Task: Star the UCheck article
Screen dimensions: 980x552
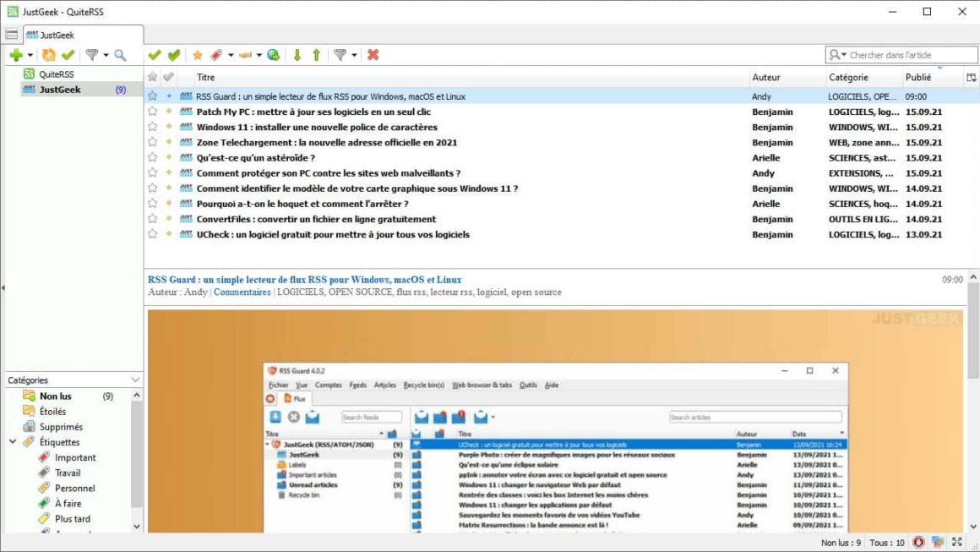Action: [153, 234]
